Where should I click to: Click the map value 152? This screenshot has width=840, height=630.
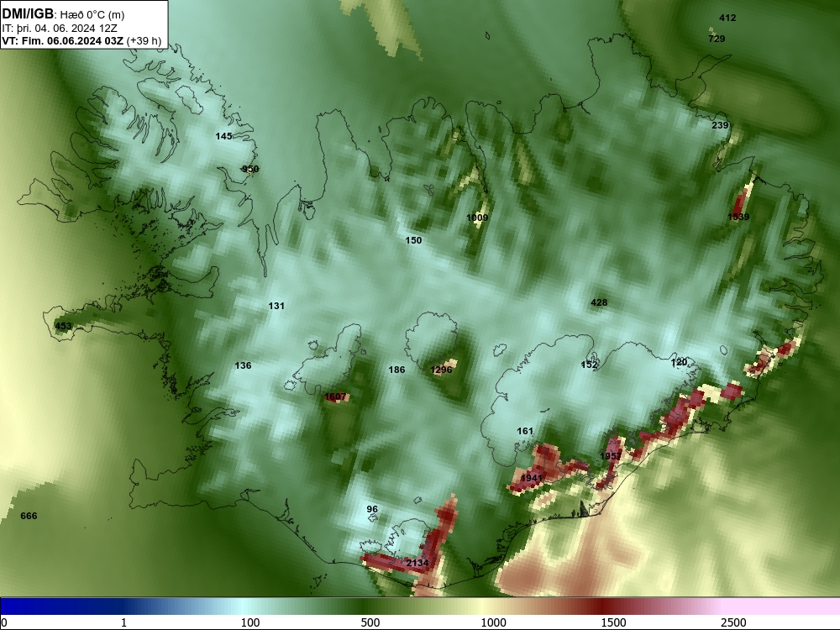coord(590,365)
